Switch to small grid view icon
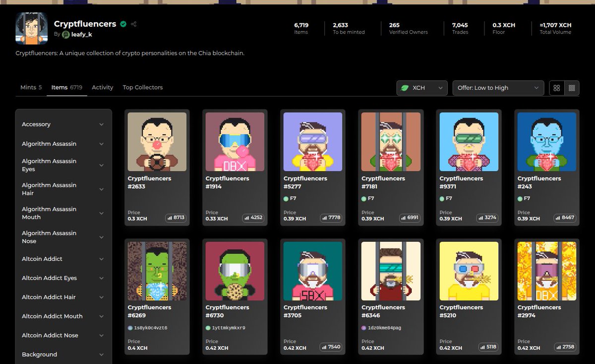The width and height of the screenshot is (595, 364). [572, 88]
